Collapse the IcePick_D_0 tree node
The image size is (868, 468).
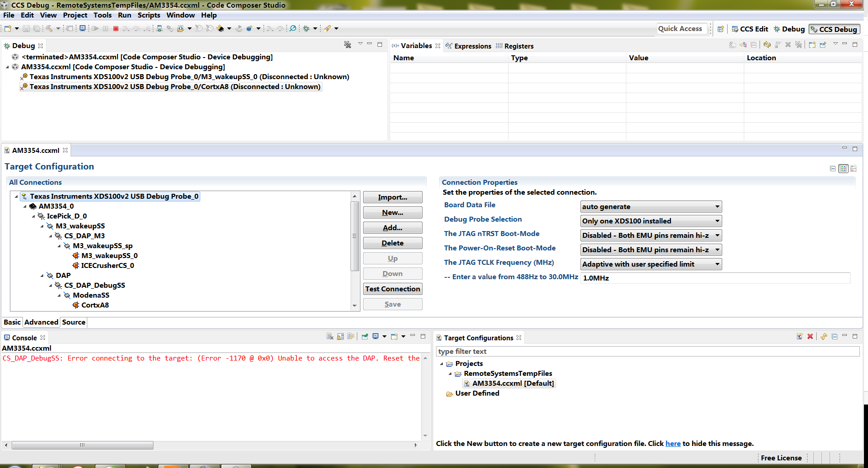[x=34, y=216]
